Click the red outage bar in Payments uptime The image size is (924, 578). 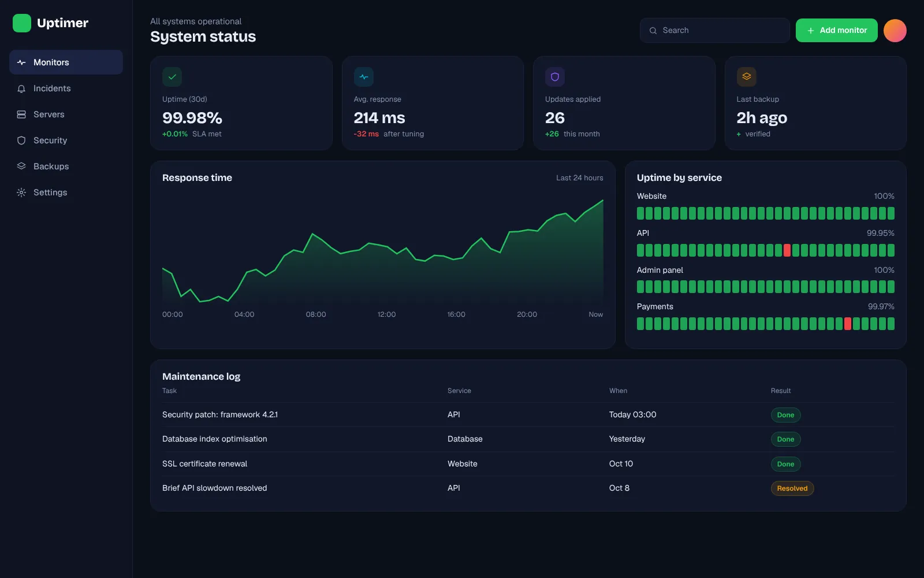pos(848,324)
